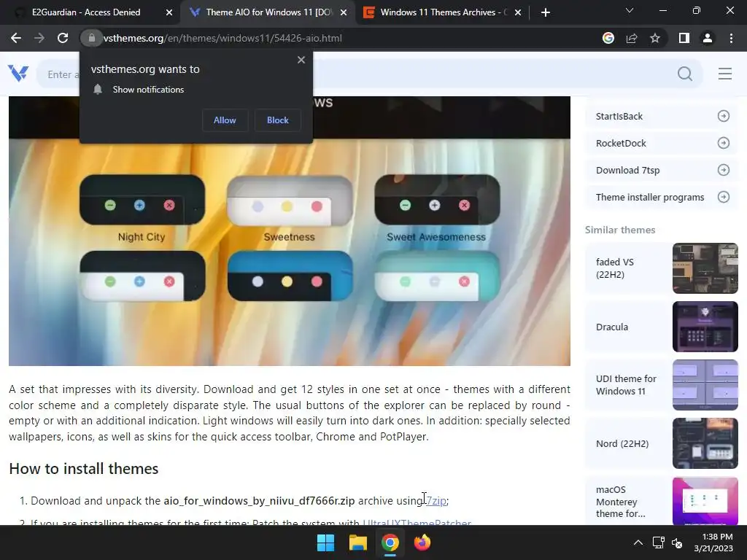Click the Chrome taskbar icon
747x560 pixels.
(390, 542)
